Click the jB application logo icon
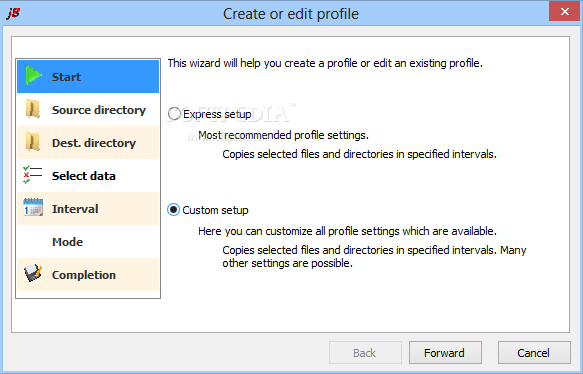Viewport: 583px width, 374px height. [x=13, y=13]
